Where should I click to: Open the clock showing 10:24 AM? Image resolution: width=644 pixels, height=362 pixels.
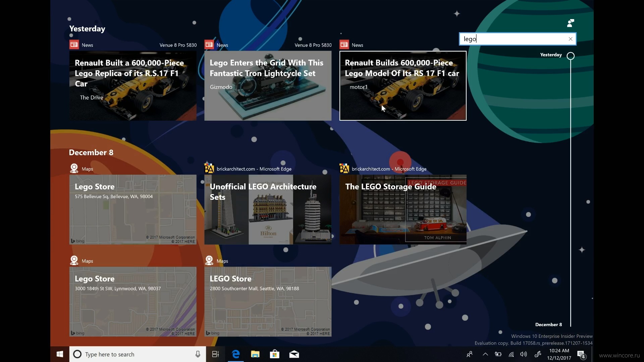559,354
